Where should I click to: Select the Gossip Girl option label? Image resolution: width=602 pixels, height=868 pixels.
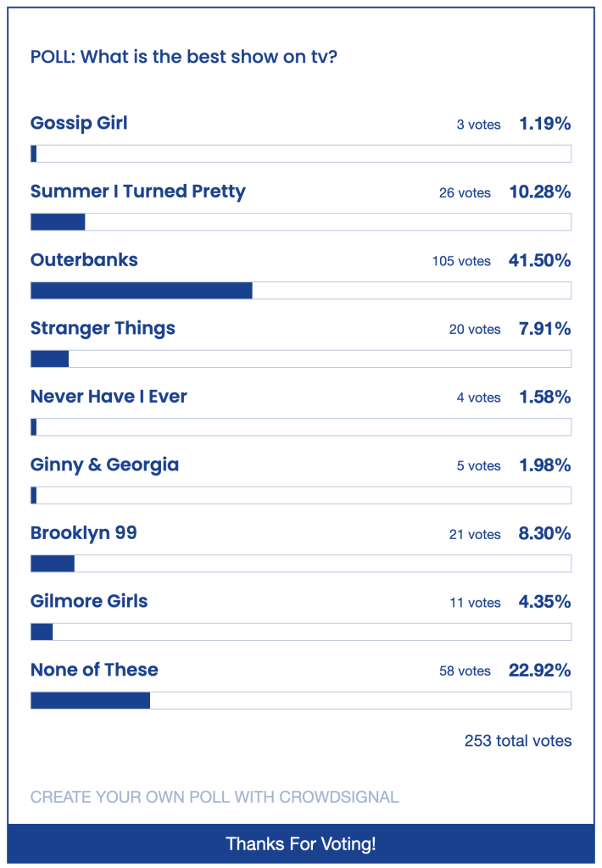[79, 123]
